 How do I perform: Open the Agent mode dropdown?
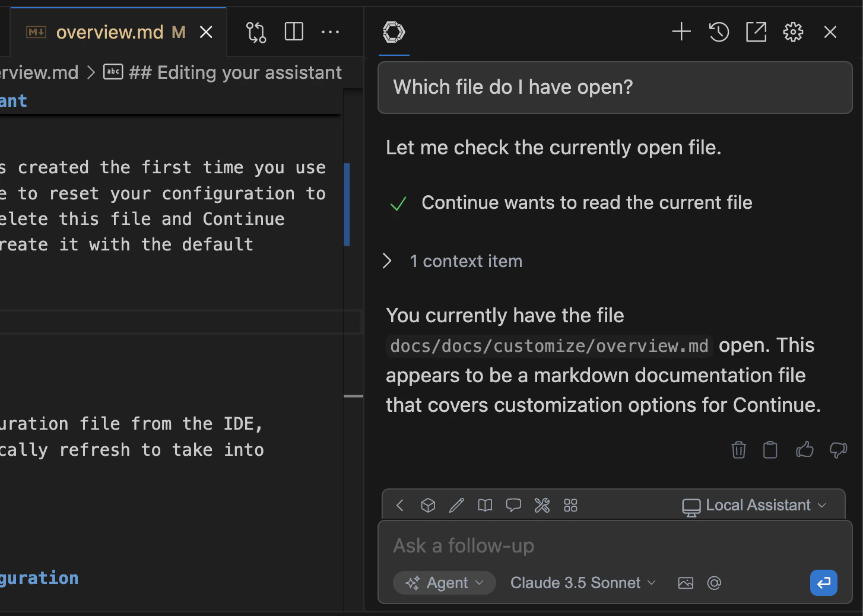click(444, 583)
